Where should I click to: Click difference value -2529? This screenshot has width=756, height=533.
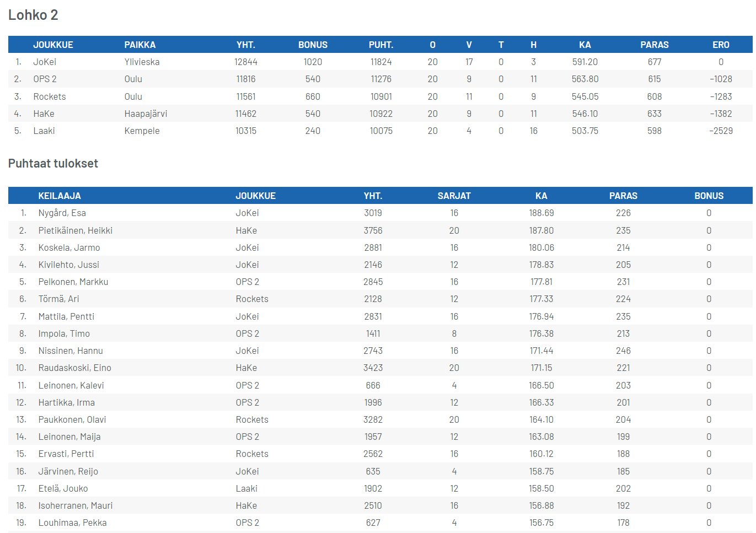click(x=721, y=131)
